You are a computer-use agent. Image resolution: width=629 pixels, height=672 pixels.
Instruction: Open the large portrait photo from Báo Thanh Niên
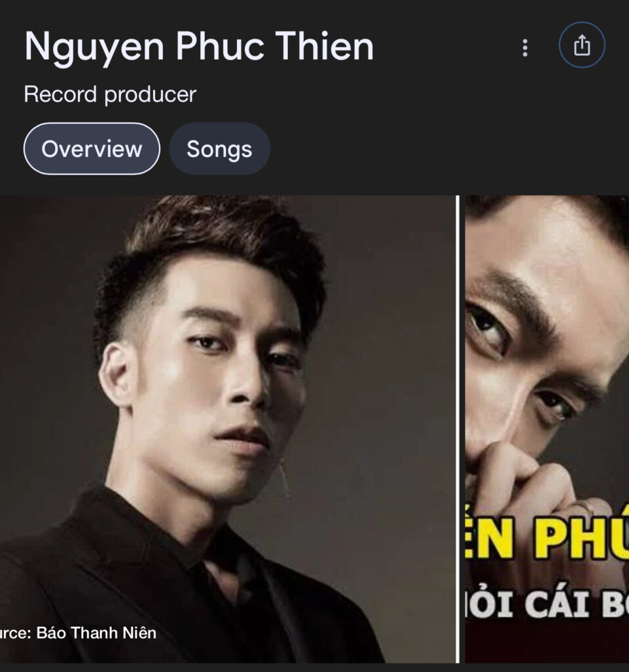[228, 429]
